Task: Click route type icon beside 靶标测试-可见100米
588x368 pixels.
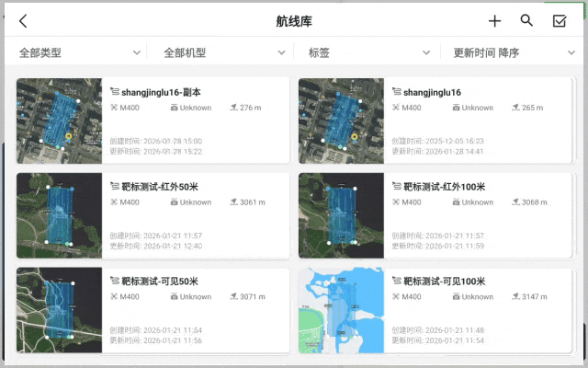Action: (396, 282)
